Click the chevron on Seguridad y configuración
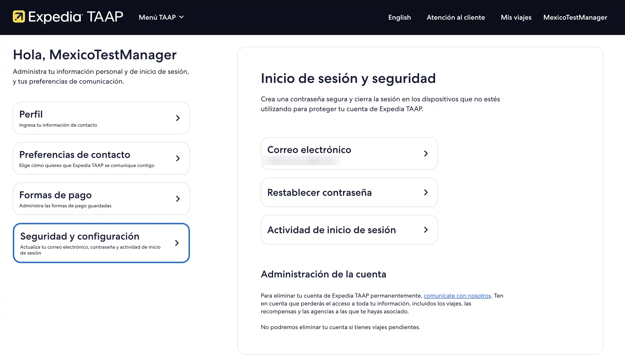Viewport: 625px width, 364px height. point(177,243)
